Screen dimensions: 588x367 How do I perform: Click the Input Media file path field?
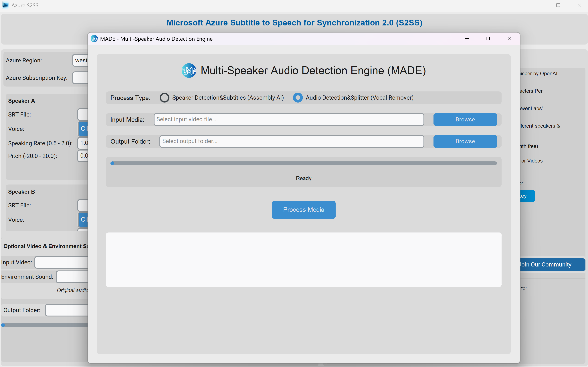click(289, 119)
